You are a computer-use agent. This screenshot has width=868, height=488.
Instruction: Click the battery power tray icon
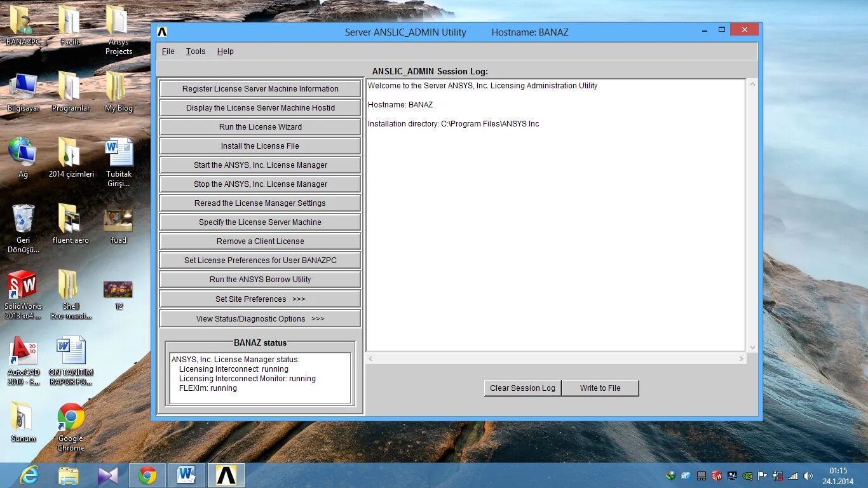click(778, 475)
